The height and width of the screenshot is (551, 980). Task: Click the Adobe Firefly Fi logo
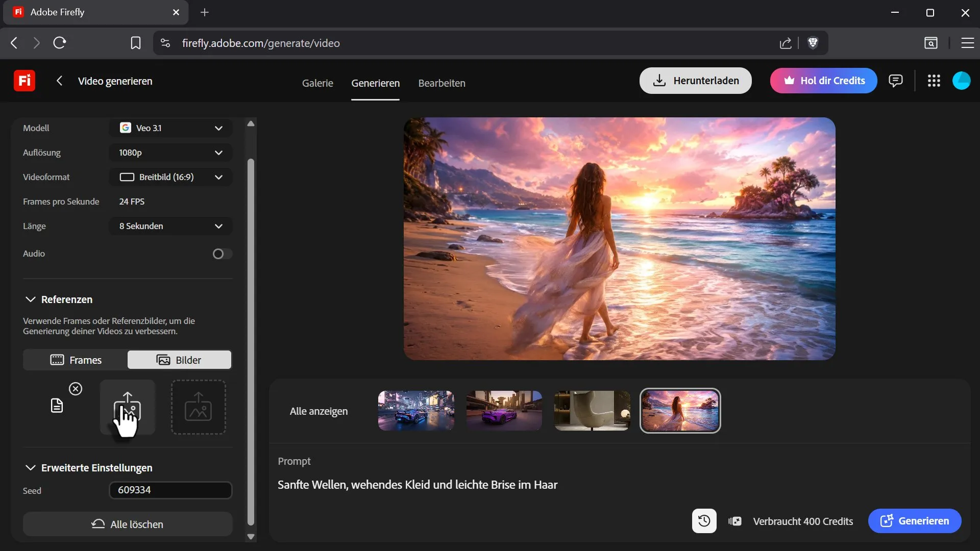coord(24,81)
